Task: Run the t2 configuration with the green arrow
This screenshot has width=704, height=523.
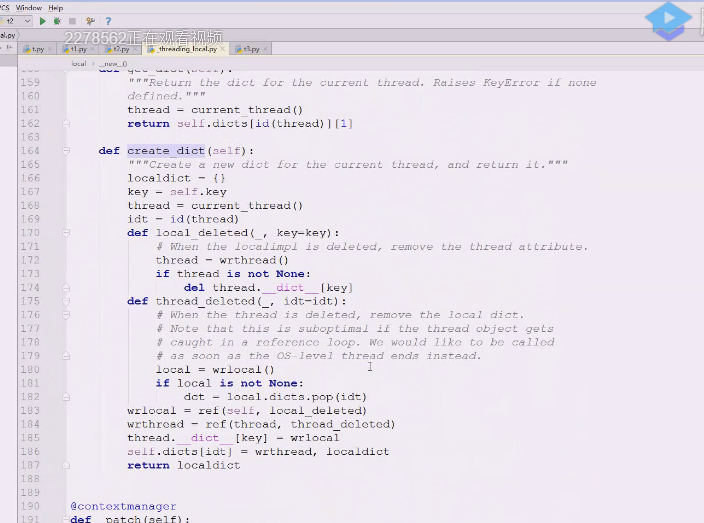Action: pyautogui.click(x=42, y=21)
